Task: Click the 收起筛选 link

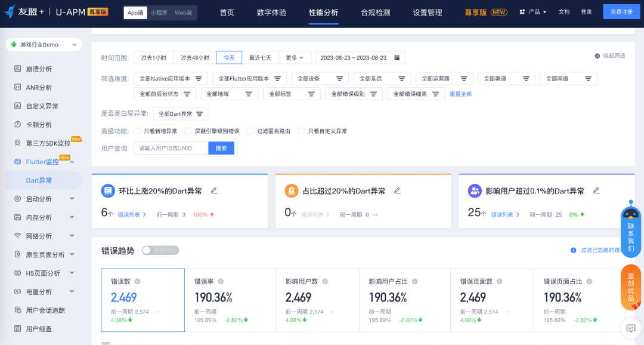Action: point(611,56)
